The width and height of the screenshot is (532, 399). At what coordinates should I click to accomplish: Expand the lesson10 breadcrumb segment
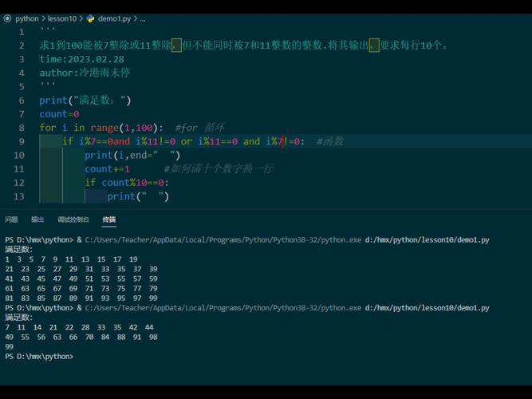click(x=61, y=18)
